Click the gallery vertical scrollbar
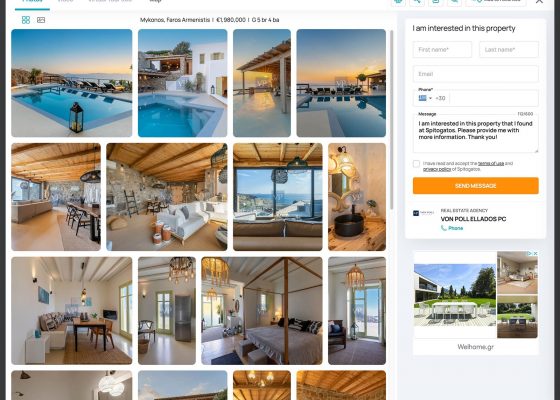Screen dimensions: 560x400 [391, 120]
